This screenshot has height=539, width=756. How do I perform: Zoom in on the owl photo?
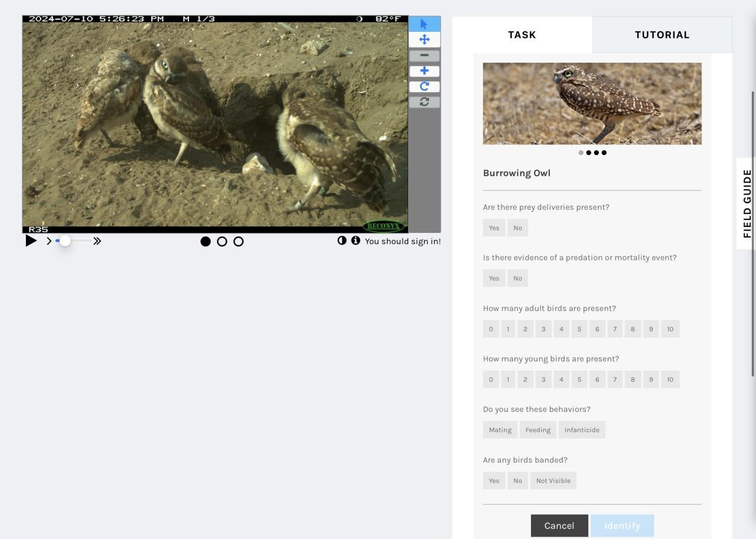pyautogui.click(x=424, y=71)
